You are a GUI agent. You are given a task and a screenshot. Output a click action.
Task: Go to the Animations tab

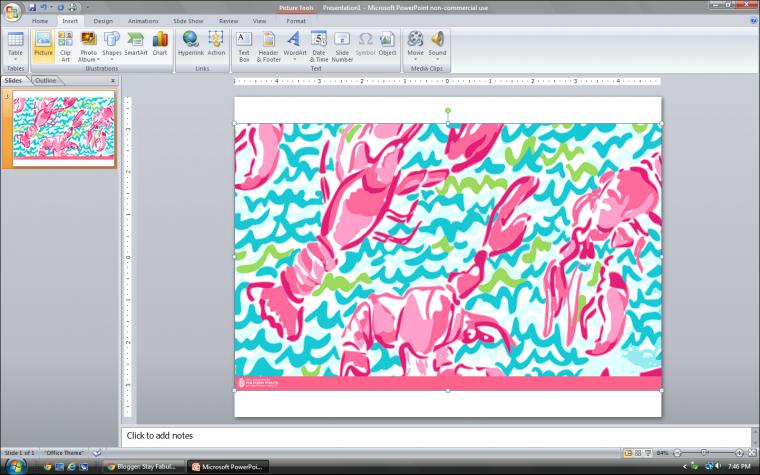[x=143, y=21]
